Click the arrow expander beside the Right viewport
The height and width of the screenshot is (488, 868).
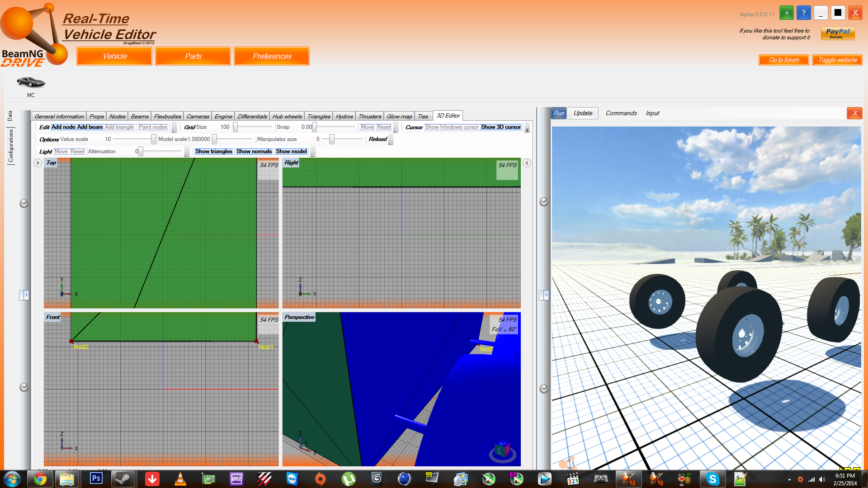click(x=527, y=163)
